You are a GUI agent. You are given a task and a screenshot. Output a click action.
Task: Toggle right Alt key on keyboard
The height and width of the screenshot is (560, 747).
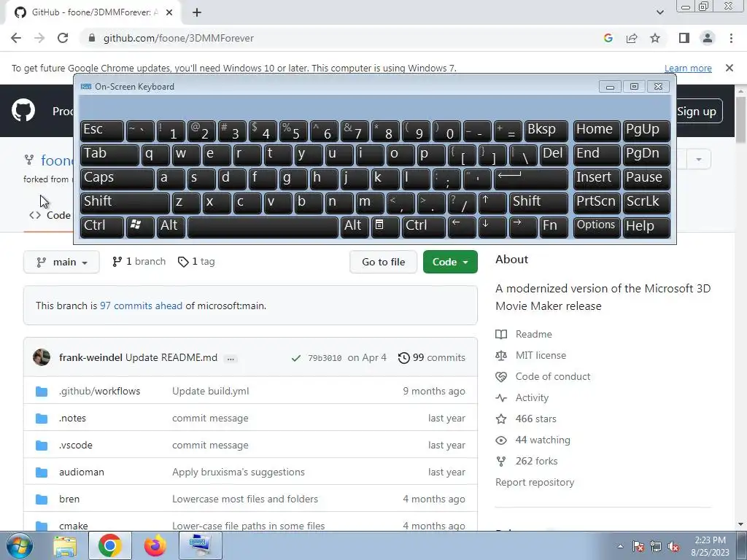tap(354, 226)
